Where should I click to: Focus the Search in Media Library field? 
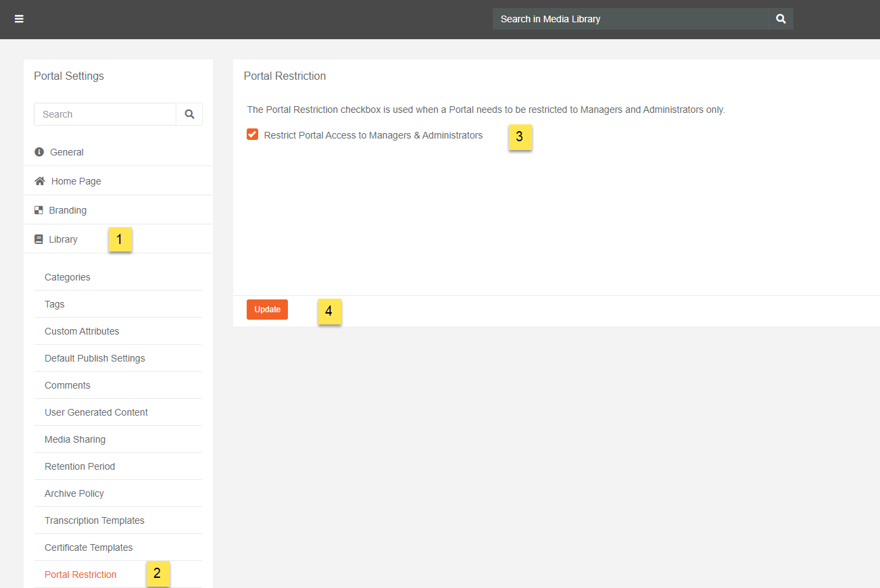(629, 19)
